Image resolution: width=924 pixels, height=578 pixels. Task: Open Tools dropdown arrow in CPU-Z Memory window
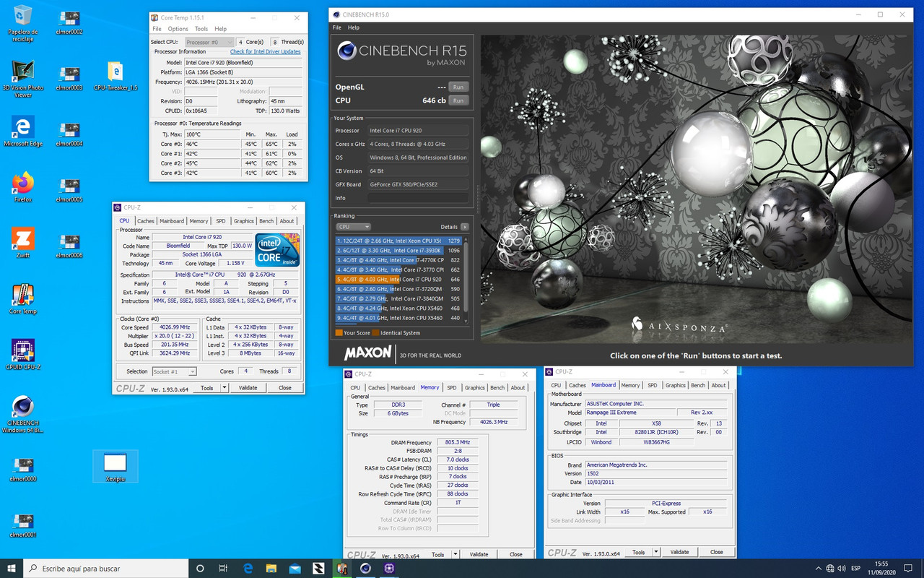tap(455, 554)
